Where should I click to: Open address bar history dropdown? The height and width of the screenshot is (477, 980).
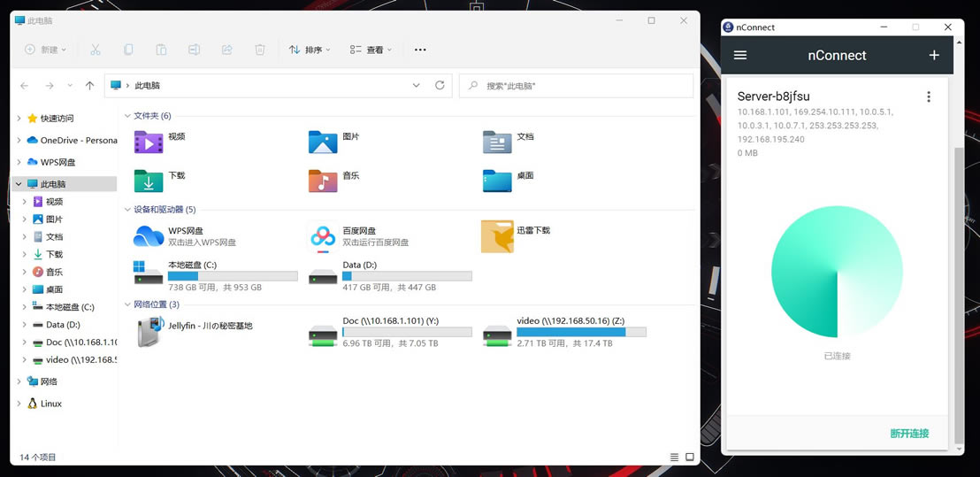coord(417,86)
